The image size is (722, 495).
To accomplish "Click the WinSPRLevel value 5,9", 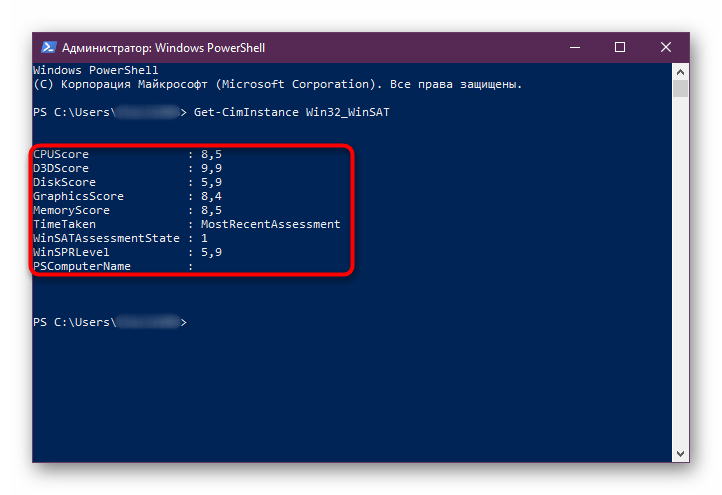I will 211,252.
